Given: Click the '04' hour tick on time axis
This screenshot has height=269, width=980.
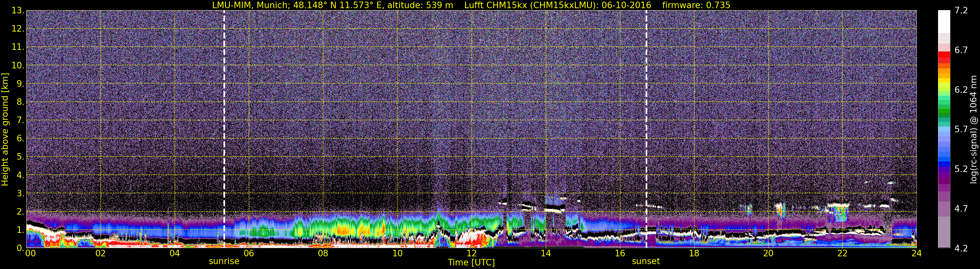Looking at the screenshot, I should click(x=175, y=253).
